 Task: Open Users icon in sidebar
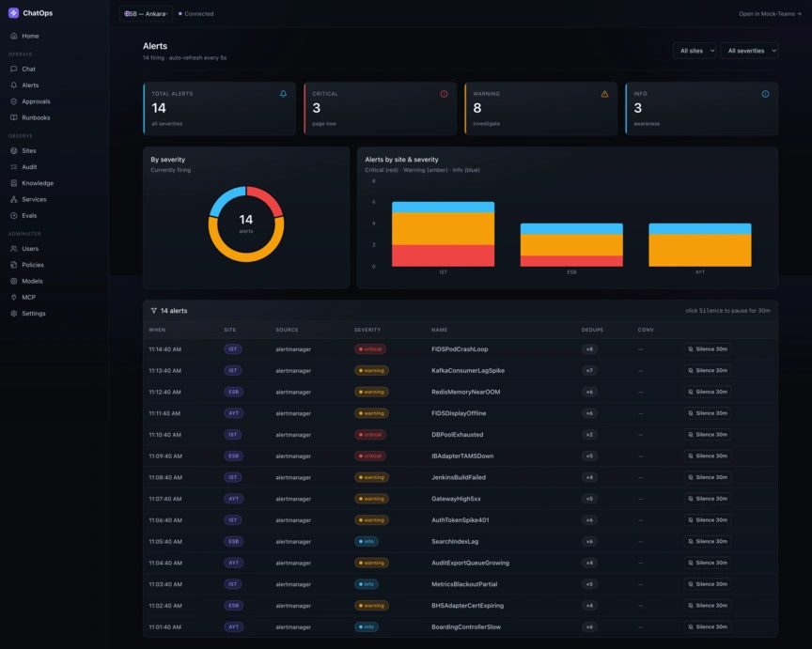coord(13,248)
